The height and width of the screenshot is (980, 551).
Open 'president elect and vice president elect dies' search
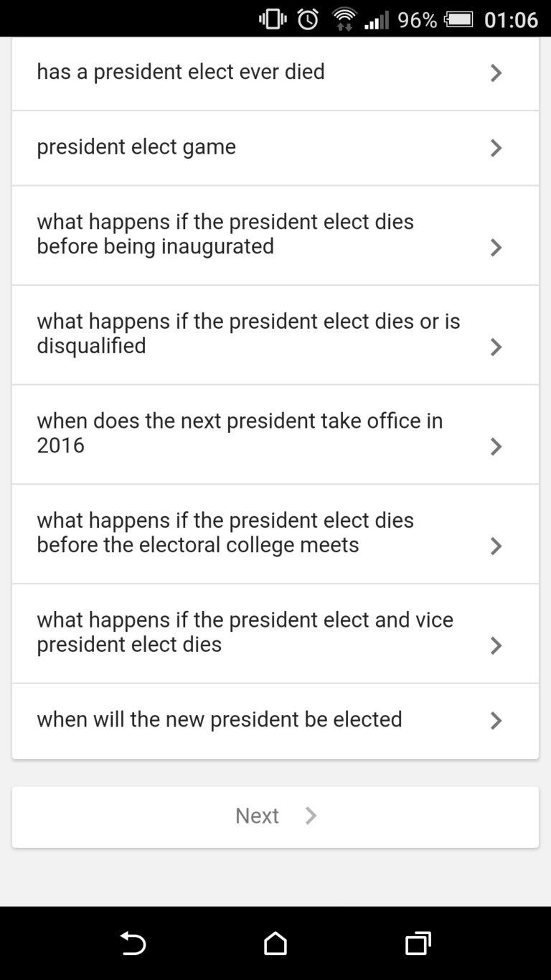tap(245, 632)
